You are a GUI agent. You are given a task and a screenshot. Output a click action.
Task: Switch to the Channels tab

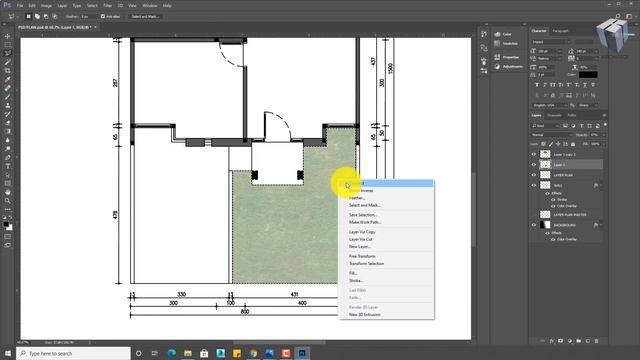(554, 116)
